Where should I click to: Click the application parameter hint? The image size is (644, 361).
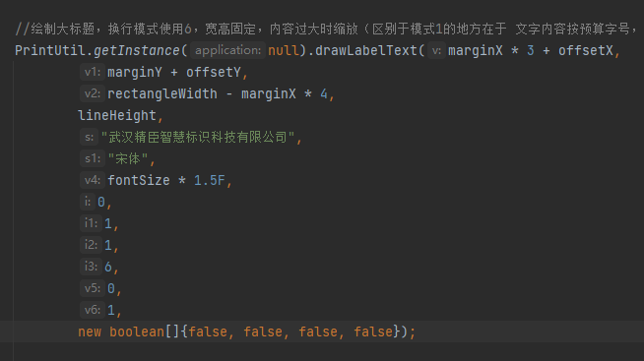227,50
